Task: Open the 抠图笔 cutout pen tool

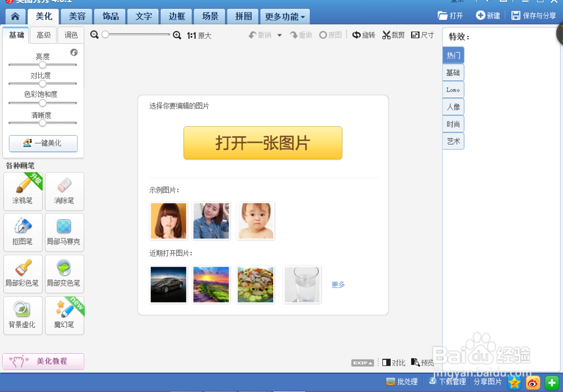Action: [x=23, y=232]
